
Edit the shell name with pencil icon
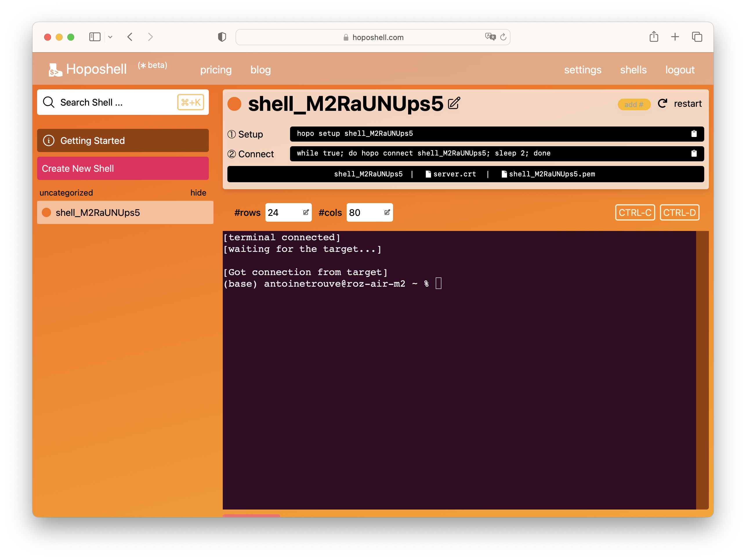[x=454, y=103]
